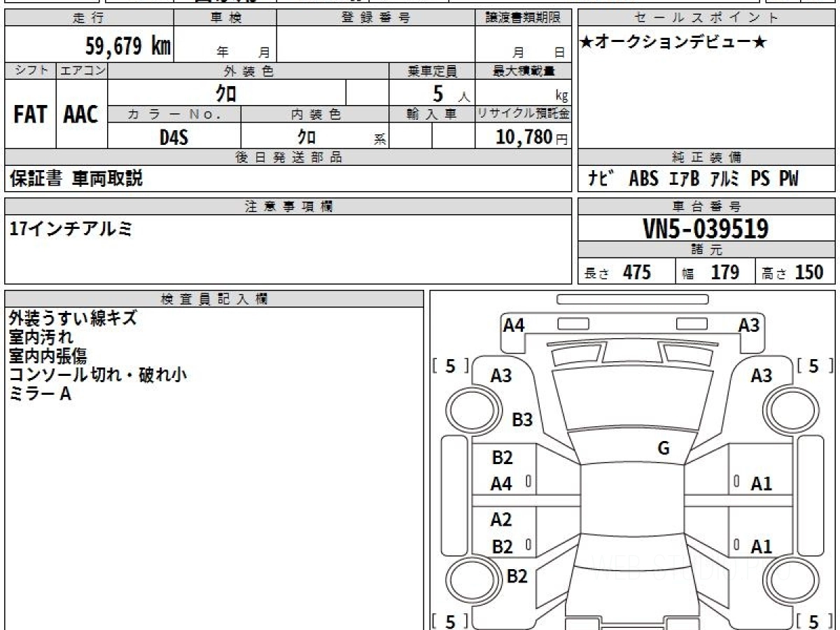Screen dimensions: 840x630
Task: Select the FAT shift value
Action: tap(30, 115)
